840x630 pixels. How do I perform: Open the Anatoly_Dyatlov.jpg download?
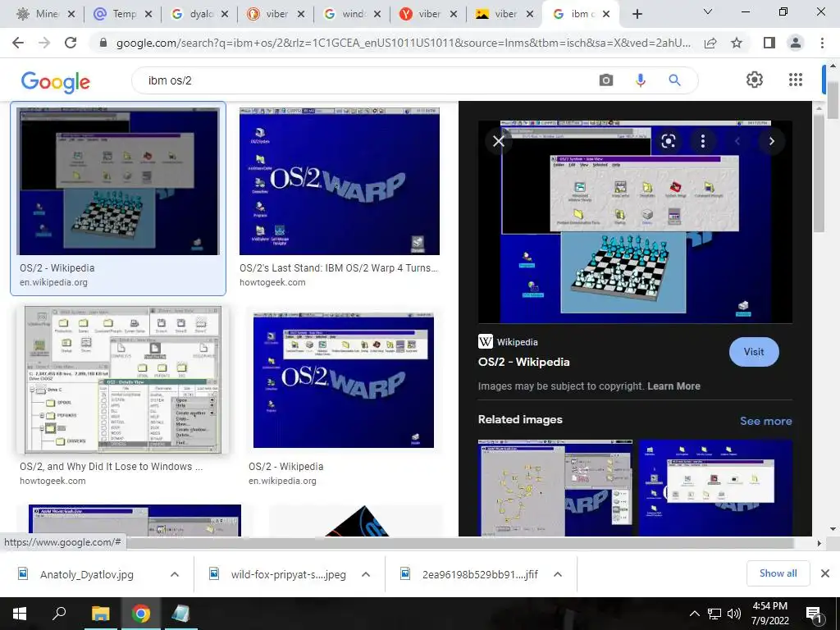(86, 574)
